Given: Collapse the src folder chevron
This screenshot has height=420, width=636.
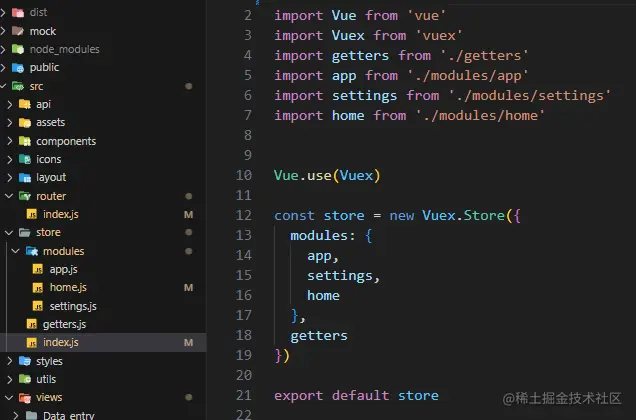Looking at the screenshot, I should tap(3, 86).
